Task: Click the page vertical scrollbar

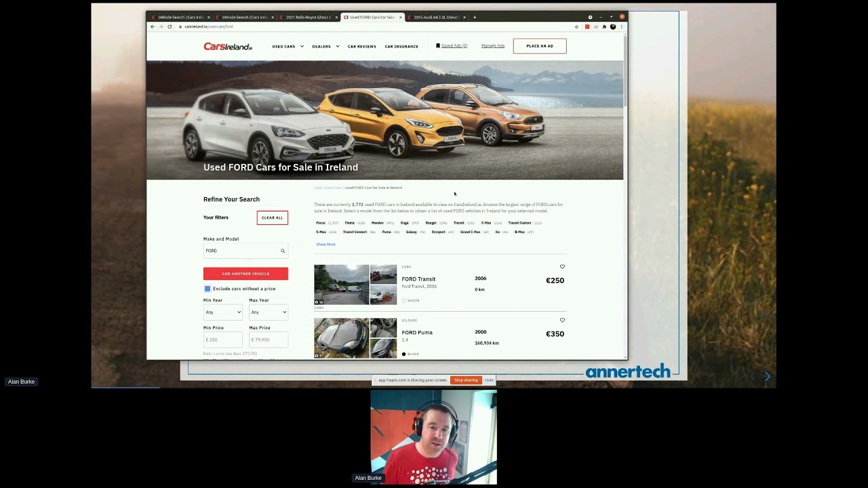Action: [x=625, y=71]
